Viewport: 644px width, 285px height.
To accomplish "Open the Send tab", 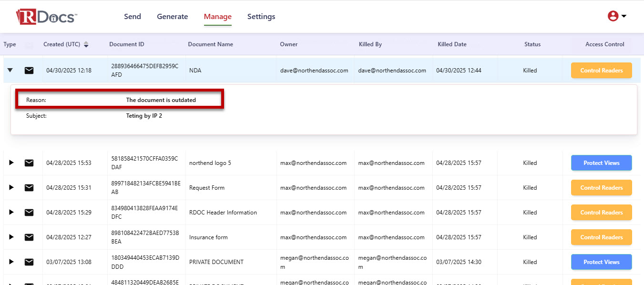I will pyautogui.click(x=133, y=17).
